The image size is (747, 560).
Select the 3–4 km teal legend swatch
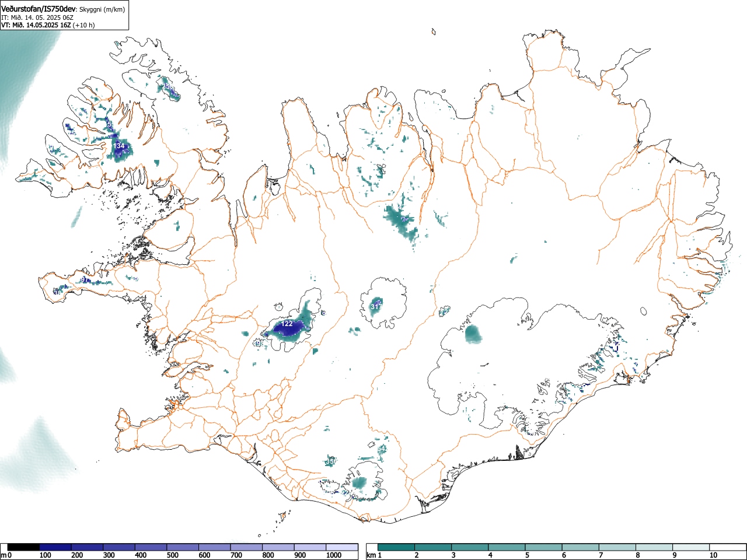pos(470,547)
